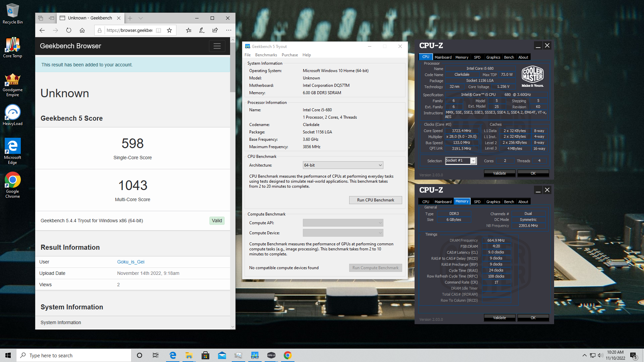Screen dimensions: 644x362
Task: Open Compute API dropdown
Action: click(343, 223)
